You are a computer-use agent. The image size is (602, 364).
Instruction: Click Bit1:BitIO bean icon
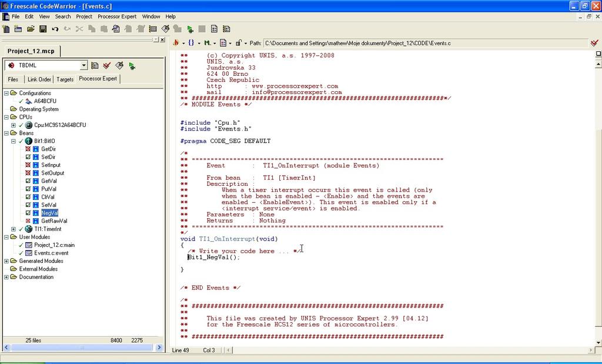(29, 141)
